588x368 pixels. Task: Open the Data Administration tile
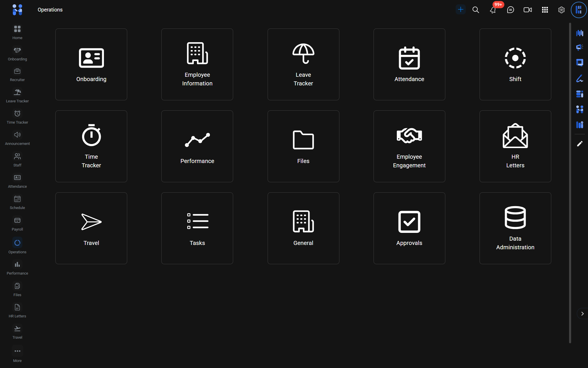[x=515, y=228]
